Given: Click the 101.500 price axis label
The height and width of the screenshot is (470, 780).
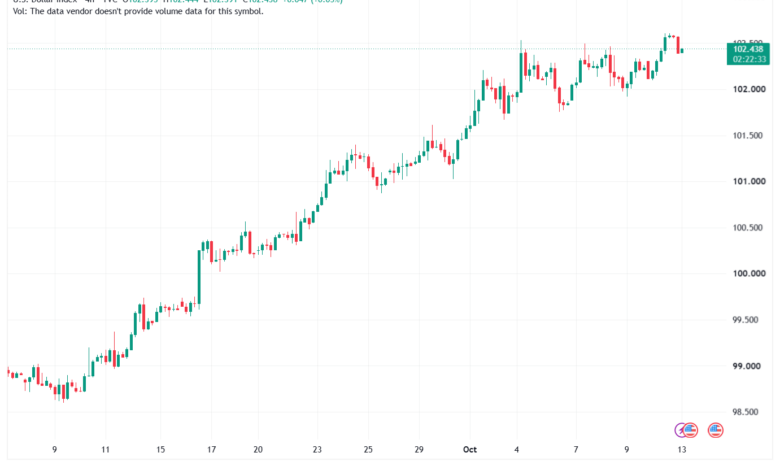Looking at the screenshot, I should 747,136.
